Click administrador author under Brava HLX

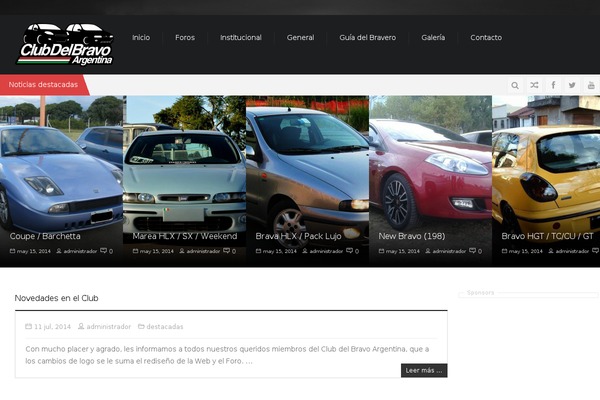326,251
